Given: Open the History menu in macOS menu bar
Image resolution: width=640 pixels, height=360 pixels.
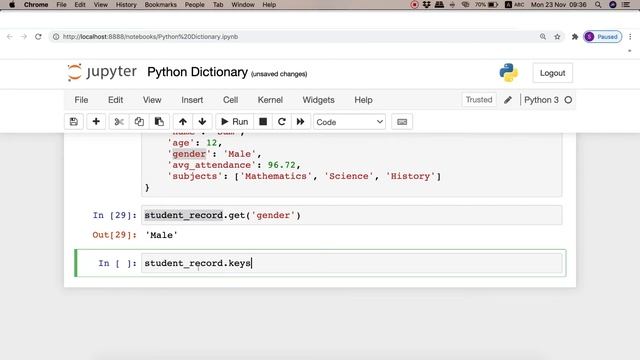Looking at the screenshot, I should (126, 4).
